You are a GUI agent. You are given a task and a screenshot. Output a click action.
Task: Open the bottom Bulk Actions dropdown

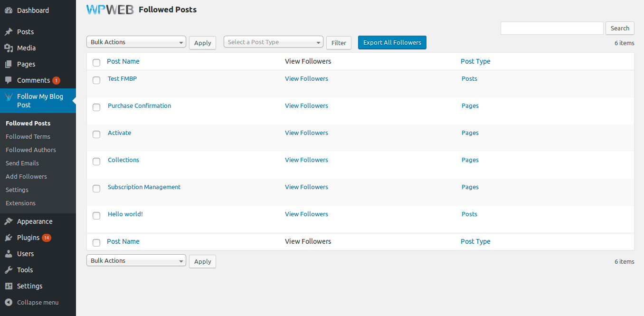pos(136,261)
